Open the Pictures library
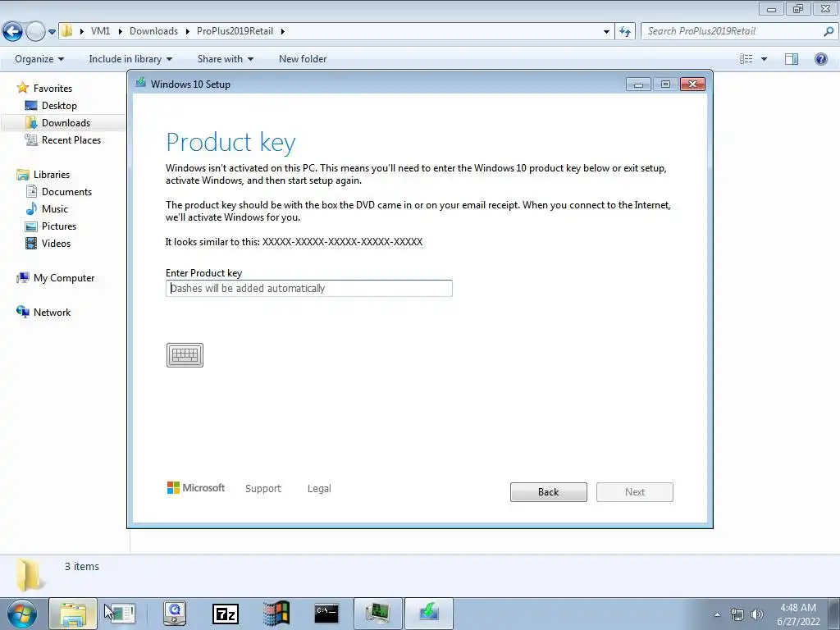The width and height of the screenshot is (840, 630). click(x=59, y=226)
